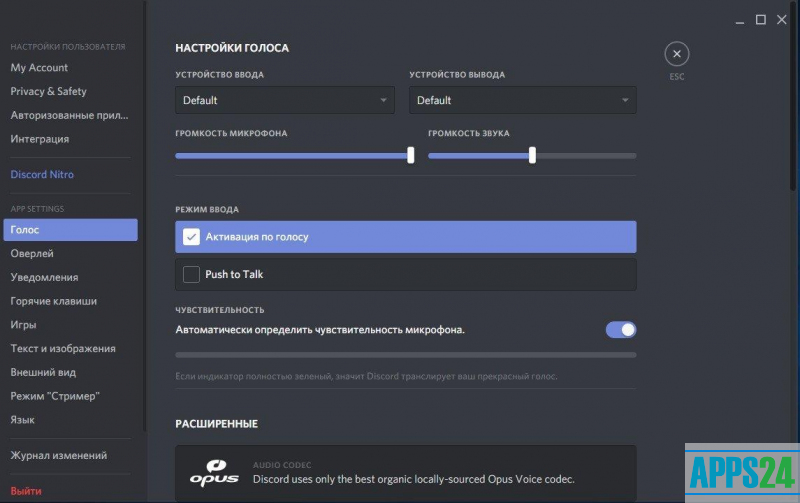800x503 pixels.
Task: Toggle automatic microphone sensitivity switch
Action: (x=621, y=330)
